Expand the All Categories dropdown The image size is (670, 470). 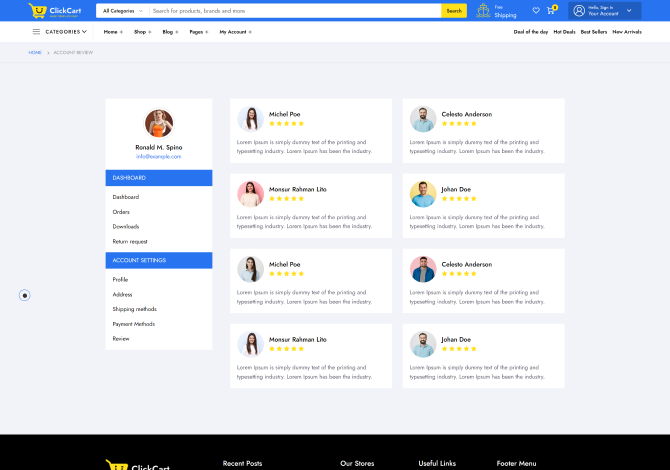(121, 11)
